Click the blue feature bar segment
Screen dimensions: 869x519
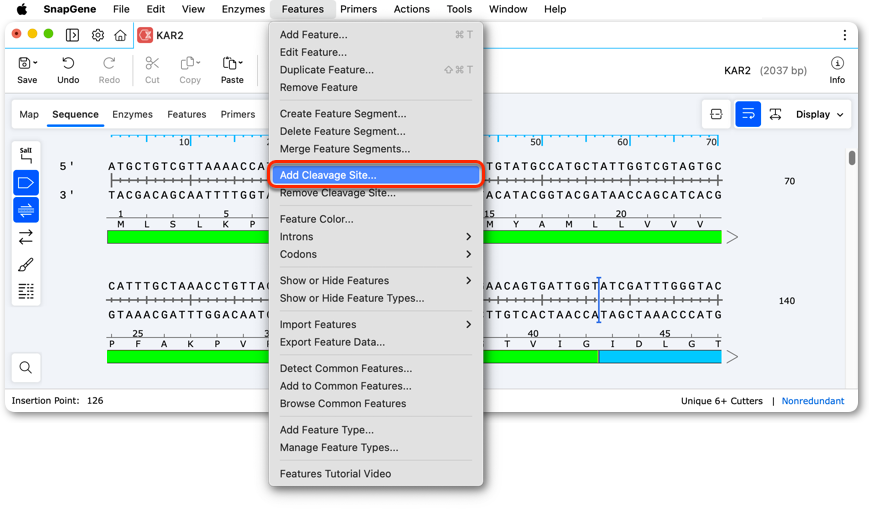point(660,357)
